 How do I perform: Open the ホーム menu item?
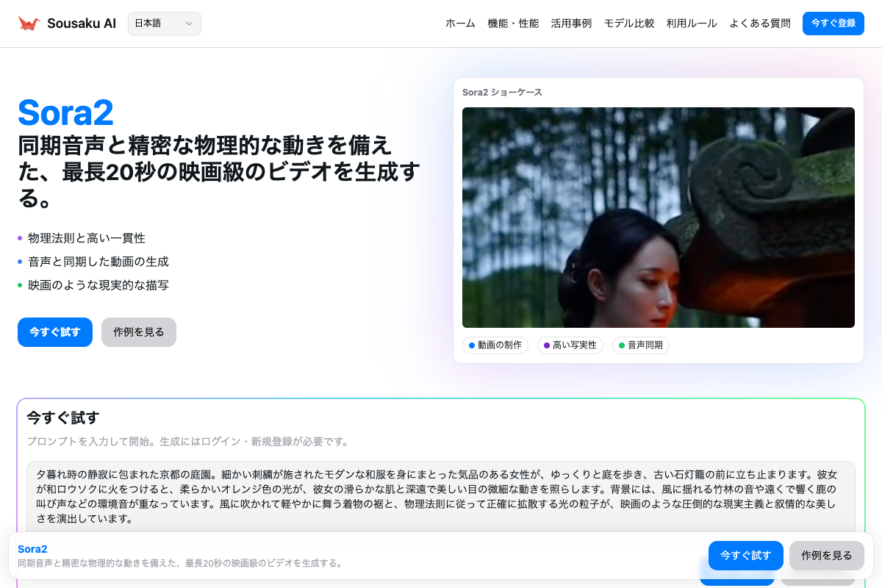[x=460, y=24]
